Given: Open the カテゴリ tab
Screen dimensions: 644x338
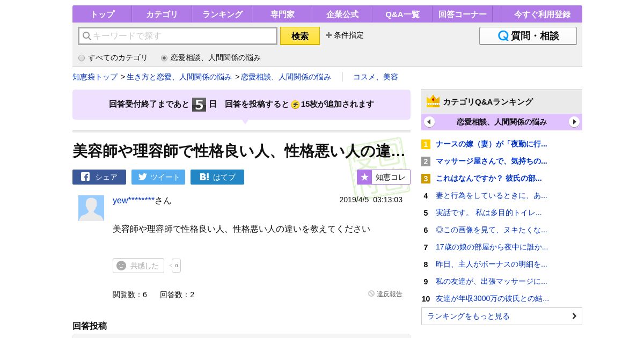Looking at the screenshot, I should (162, 14).
